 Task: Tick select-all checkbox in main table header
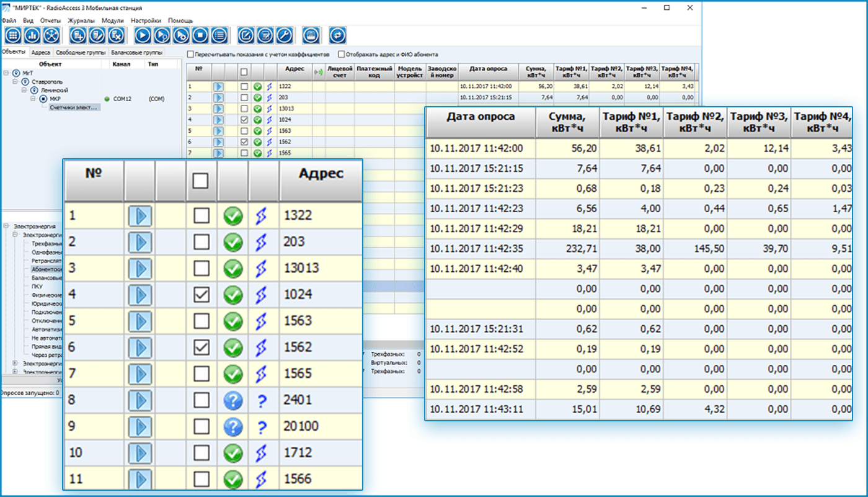pyautogui.click(x=244, y=72)
